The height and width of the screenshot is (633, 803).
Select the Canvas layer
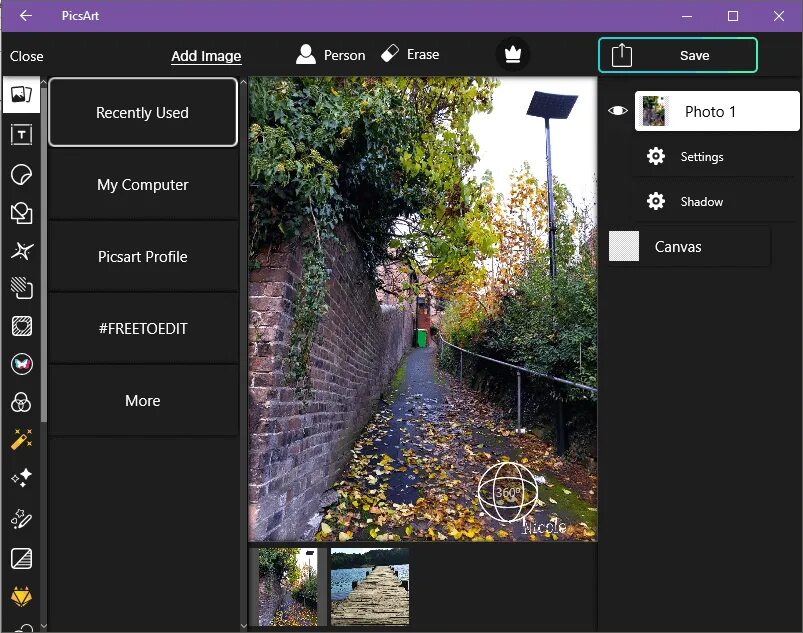[689, 246]
